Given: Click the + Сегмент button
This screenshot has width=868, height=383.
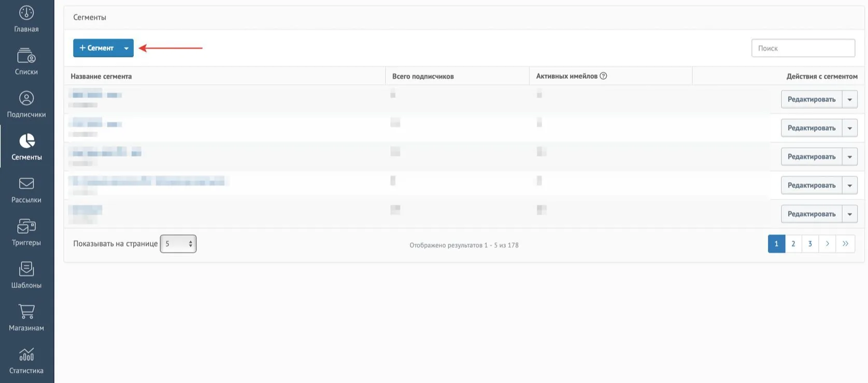Looking at the screenshot, I should click(x=96, y=48).
